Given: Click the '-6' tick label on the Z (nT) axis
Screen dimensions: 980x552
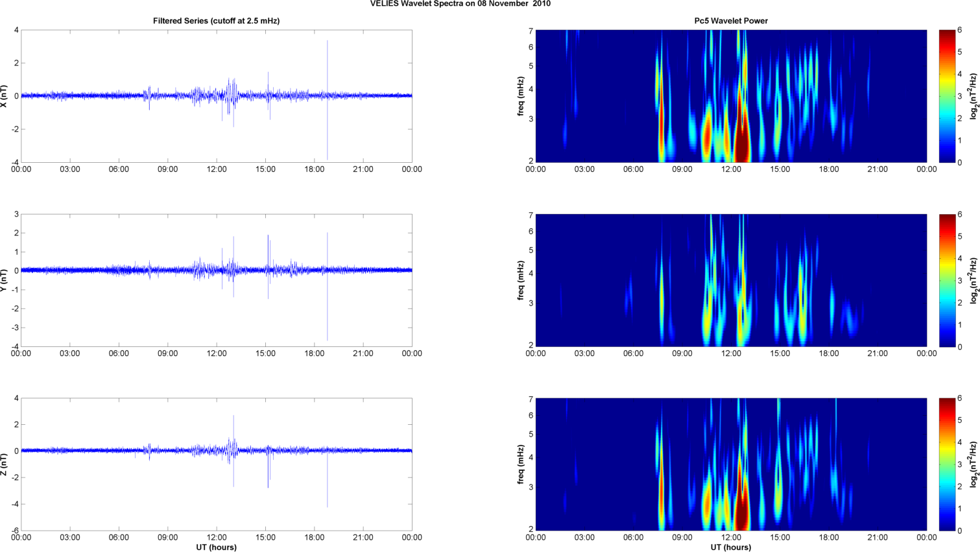Looking at the screenshot, I should pos(14,531).
